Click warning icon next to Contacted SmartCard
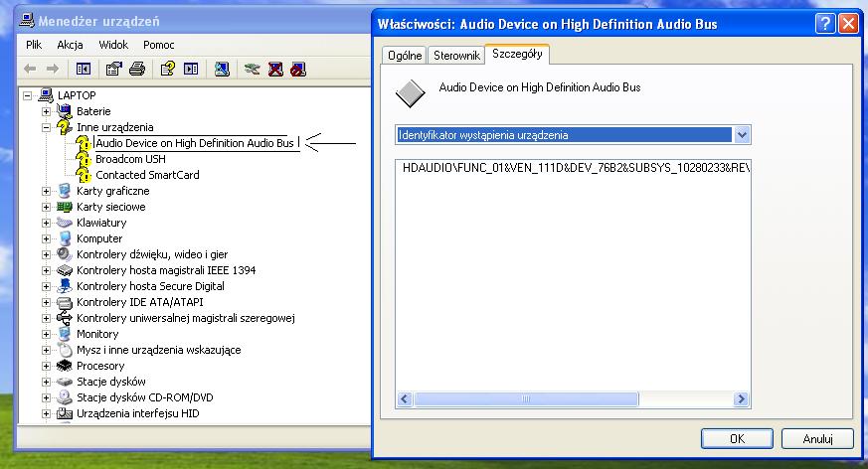Viewport: 868px width, 469px height. [x=84, y=175]
